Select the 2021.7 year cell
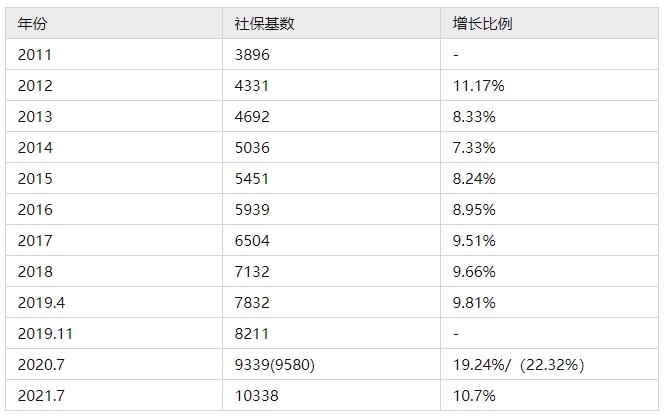This screenshot has height=415, width=665. pos(41,395)
